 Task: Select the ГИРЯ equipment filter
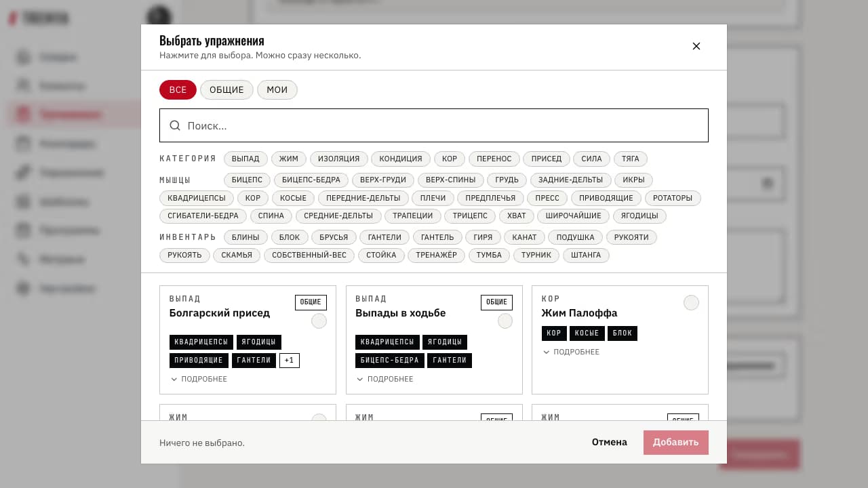(484, 237)
